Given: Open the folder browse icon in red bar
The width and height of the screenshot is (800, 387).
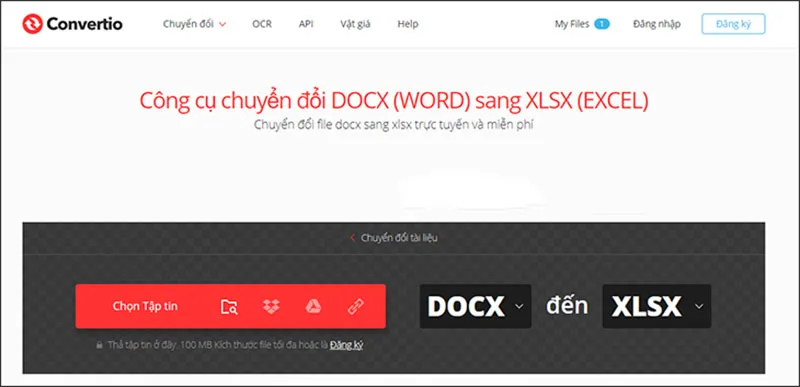Looking at the screenshot, I should [x=229, y=306].
